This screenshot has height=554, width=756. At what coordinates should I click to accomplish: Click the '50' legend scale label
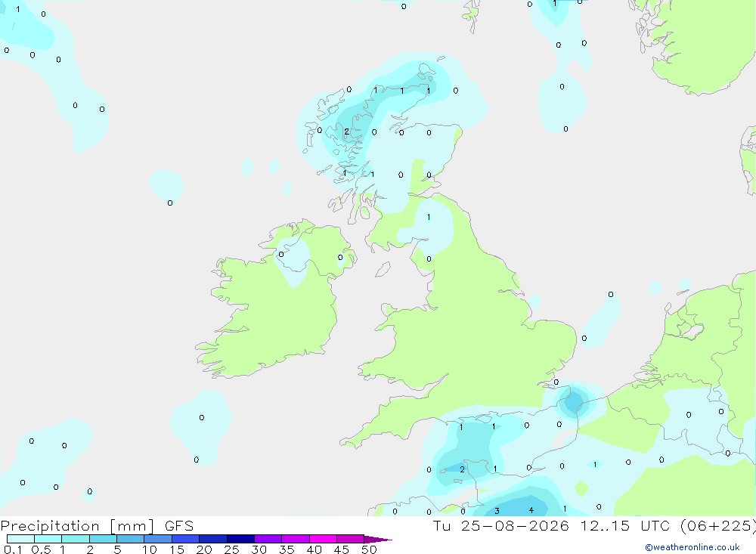[x=369, y=549]
